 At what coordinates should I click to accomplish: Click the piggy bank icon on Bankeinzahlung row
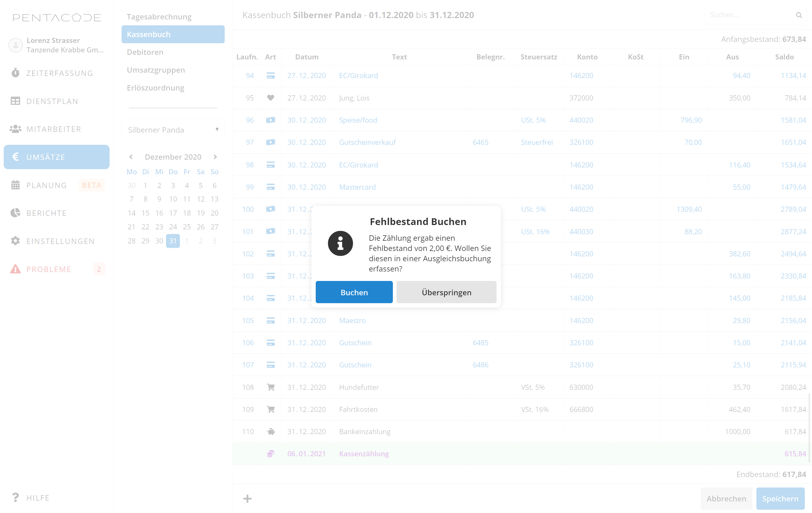pos(271,431)
